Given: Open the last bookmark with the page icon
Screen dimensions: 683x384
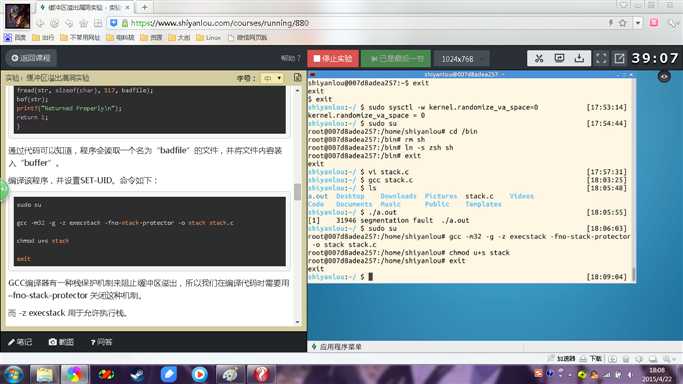Looking at the screenshot, I should click(247, 37).
